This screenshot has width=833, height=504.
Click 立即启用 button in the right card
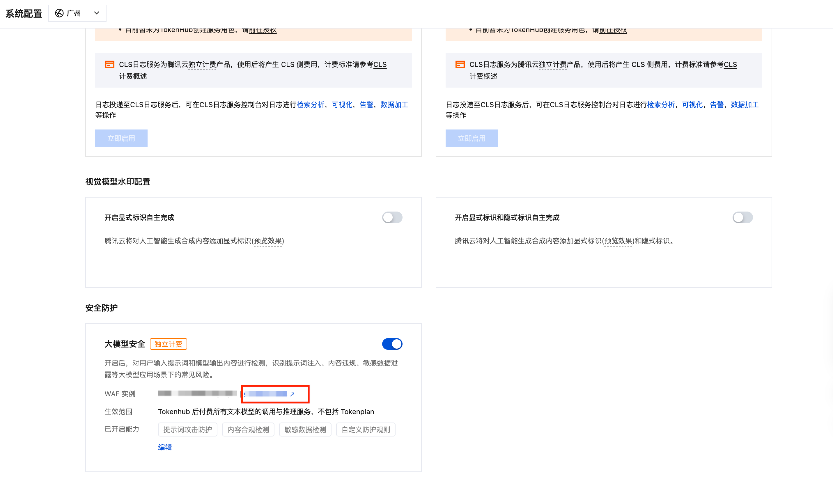coord(471,138)
